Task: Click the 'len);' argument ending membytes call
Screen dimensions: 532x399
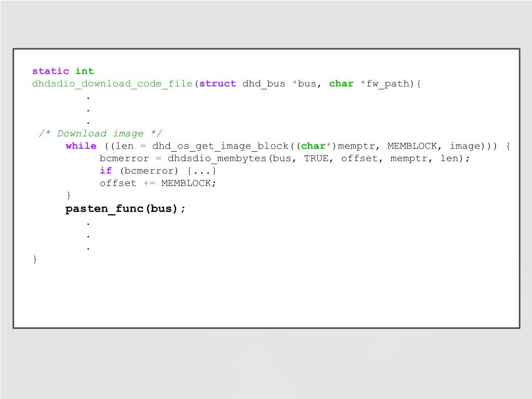Action: 455,158
